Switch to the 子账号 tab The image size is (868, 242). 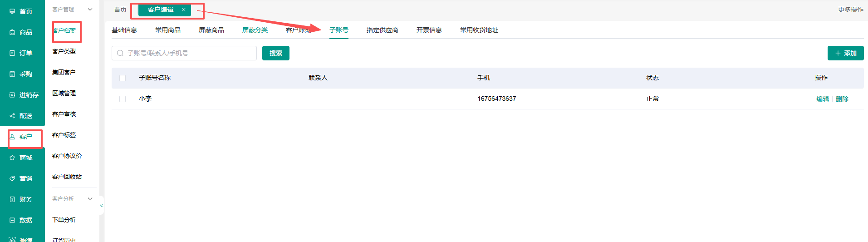tap(339, 30)
